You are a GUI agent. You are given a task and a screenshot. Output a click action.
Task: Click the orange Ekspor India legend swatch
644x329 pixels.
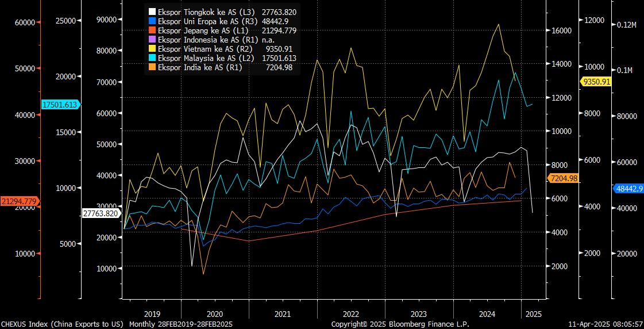tap(152, 67)
